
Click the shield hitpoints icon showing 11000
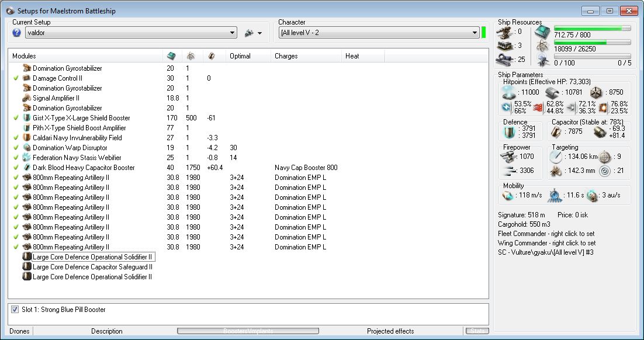[x=509, y=93]
